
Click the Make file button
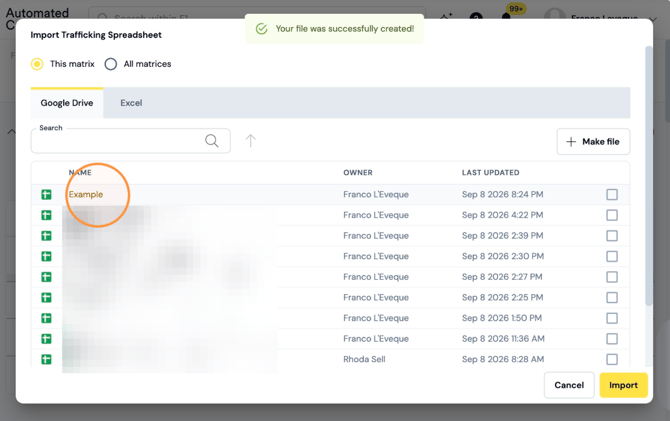tap(593, 141)
